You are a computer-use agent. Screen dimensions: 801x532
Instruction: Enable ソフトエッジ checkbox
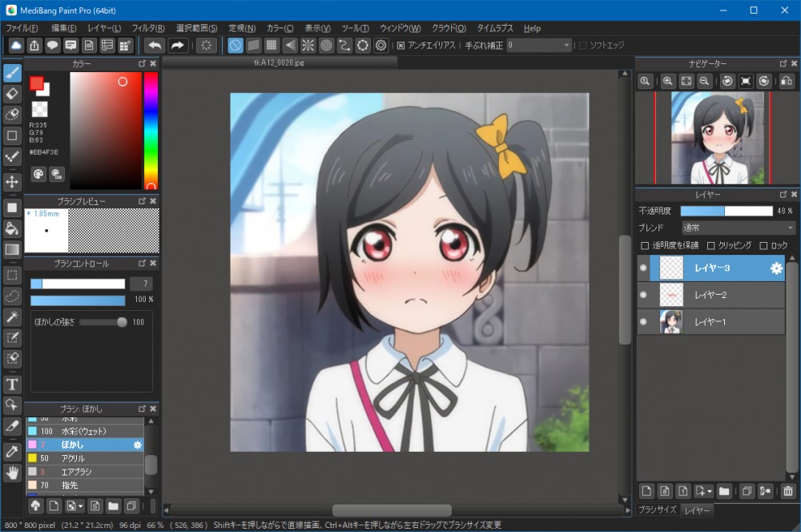(x=583, y=46)
